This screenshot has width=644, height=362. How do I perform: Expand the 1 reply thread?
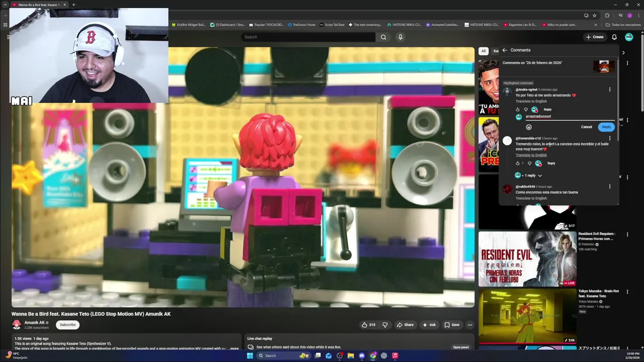(528, 175)
